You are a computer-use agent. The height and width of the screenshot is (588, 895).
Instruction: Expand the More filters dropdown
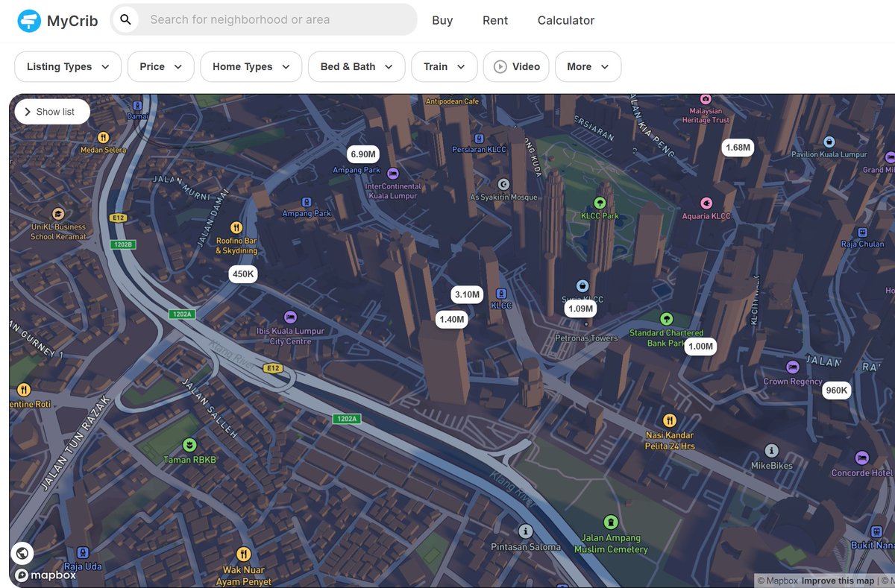coord(588,66)
